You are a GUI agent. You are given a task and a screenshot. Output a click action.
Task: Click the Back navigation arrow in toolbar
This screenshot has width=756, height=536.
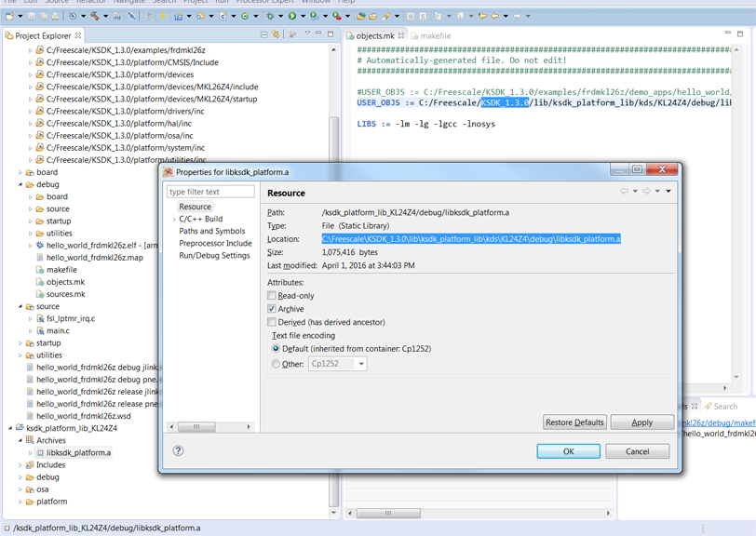pos(495,16)
